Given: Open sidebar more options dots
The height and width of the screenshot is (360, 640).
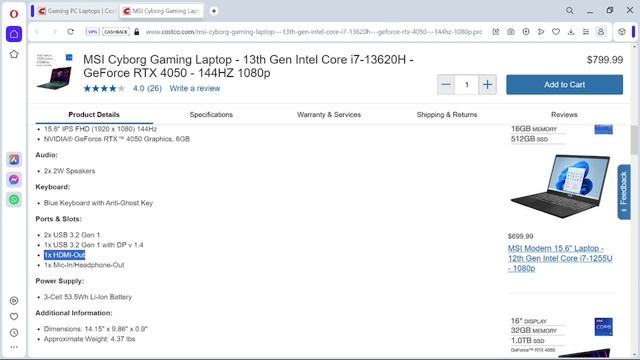Looking at the screenshot, I should (x=14, y=347).
